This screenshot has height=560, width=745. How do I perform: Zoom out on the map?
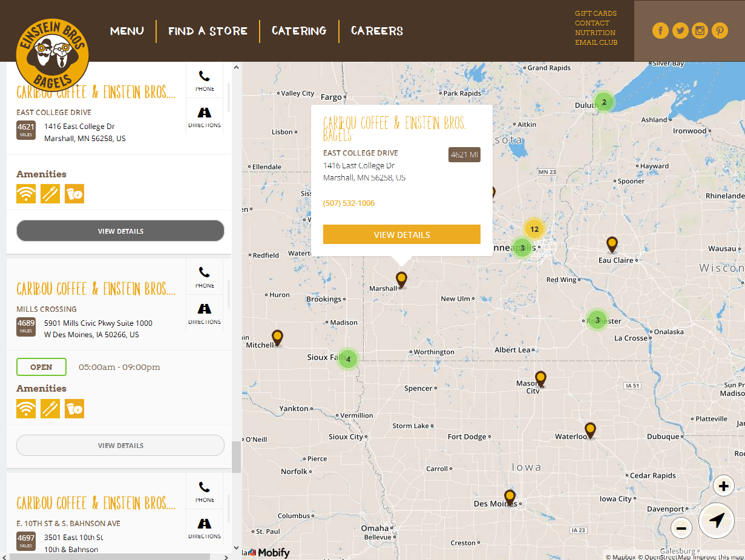click(x=681, y=529)
